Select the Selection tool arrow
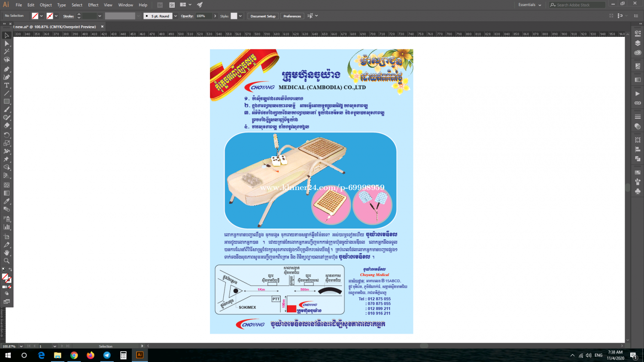The width and height of the screenshot is (644, 362). [x=6, y=35]
